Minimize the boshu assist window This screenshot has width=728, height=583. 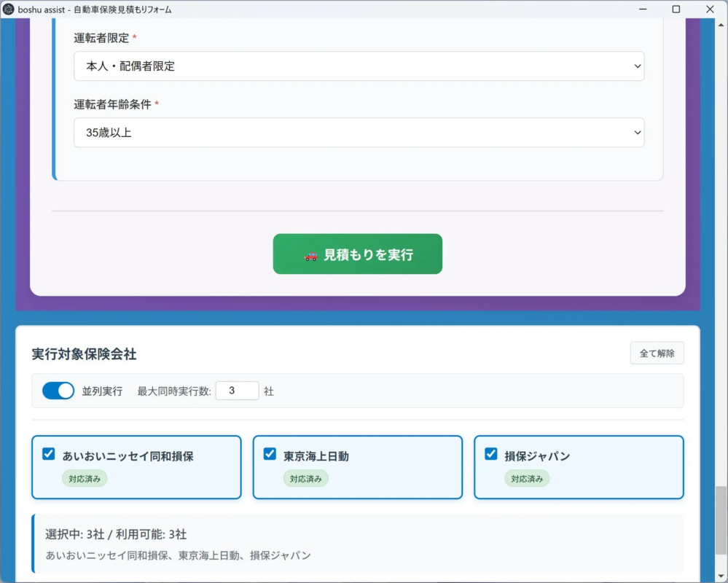pyautogui.click(x=644, y=9)
